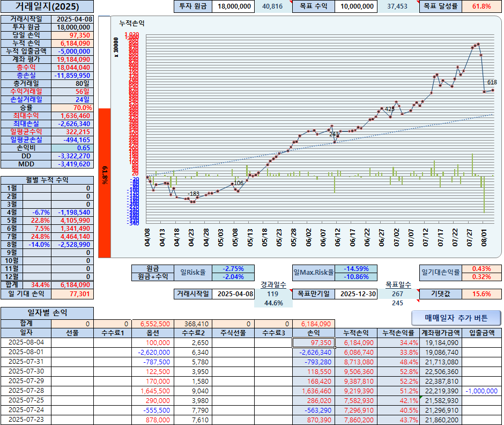Click the 경과일수 value 119
Viewport: 504px width, 425px height.
point(273,294)
